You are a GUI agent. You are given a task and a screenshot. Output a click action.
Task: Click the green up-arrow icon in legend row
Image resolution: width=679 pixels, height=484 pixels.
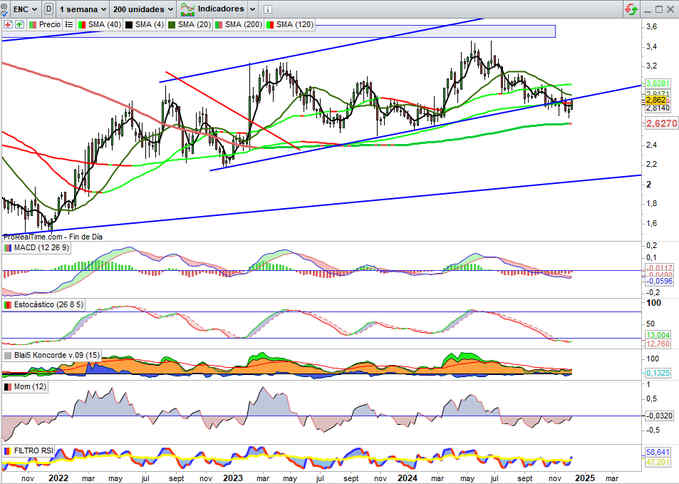point(19,23)
